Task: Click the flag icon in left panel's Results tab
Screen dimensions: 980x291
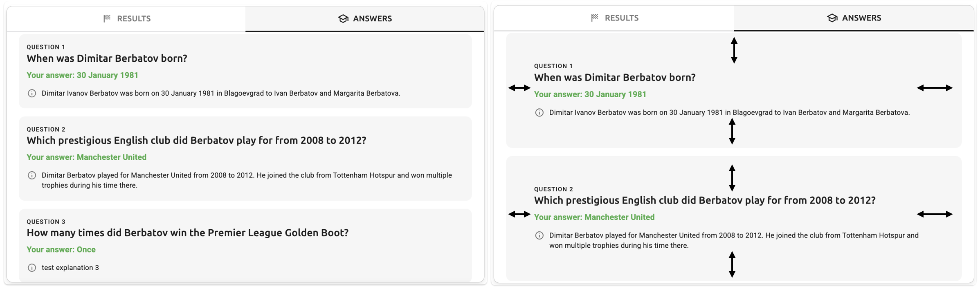Action: (x=107, y=18)
